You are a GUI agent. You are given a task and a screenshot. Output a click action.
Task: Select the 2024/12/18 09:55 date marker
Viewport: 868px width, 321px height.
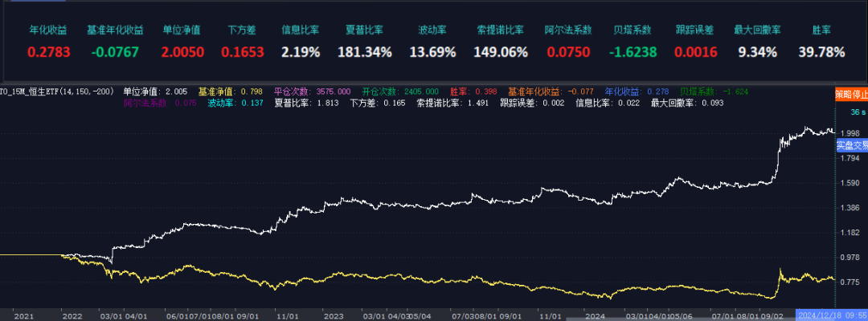click(831, 316)
